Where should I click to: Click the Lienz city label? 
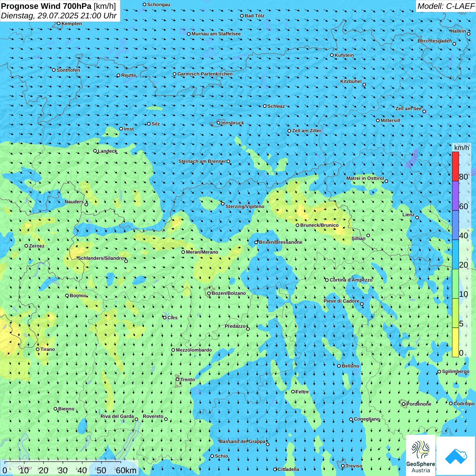coord(408,215)
